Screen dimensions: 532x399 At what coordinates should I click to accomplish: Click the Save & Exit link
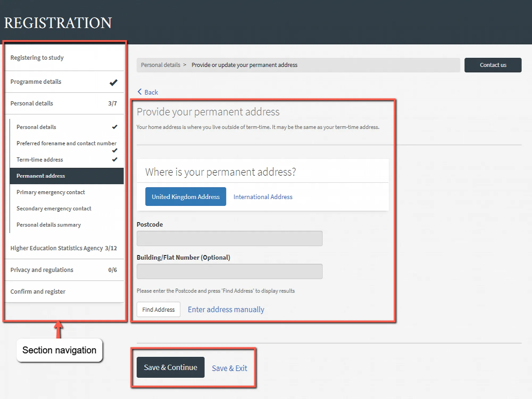(x=229, y=368)
